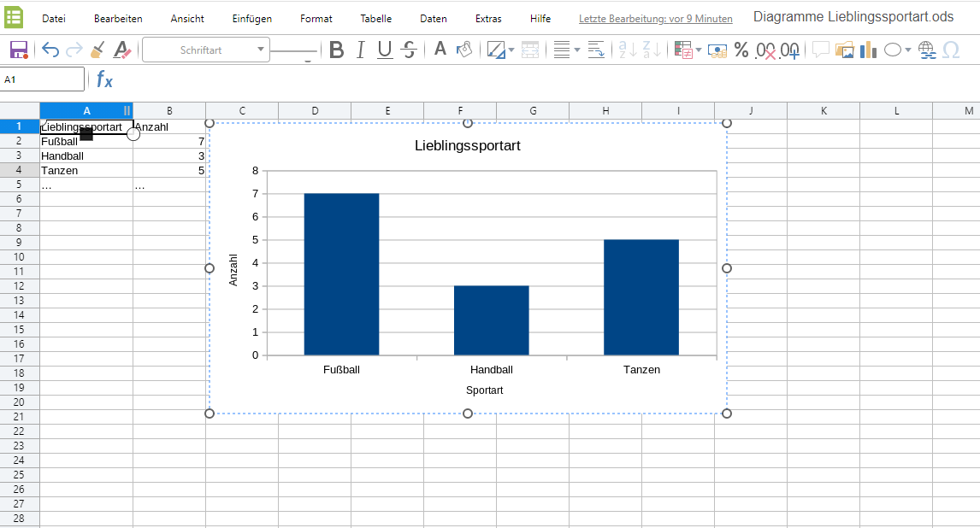Open the function wizard fx
Screen dimensions: 980x528
click(104, 79)
